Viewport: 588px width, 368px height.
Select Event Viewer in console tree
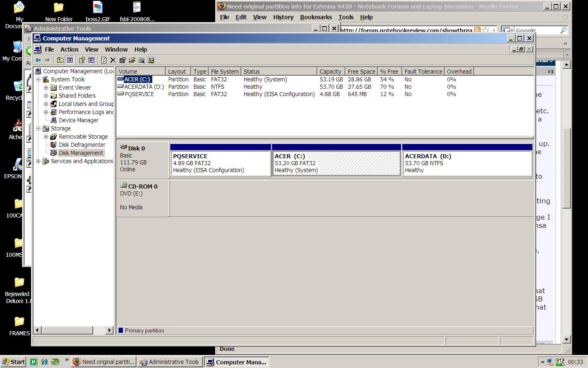pyautogui.click(x=75, y=88)
